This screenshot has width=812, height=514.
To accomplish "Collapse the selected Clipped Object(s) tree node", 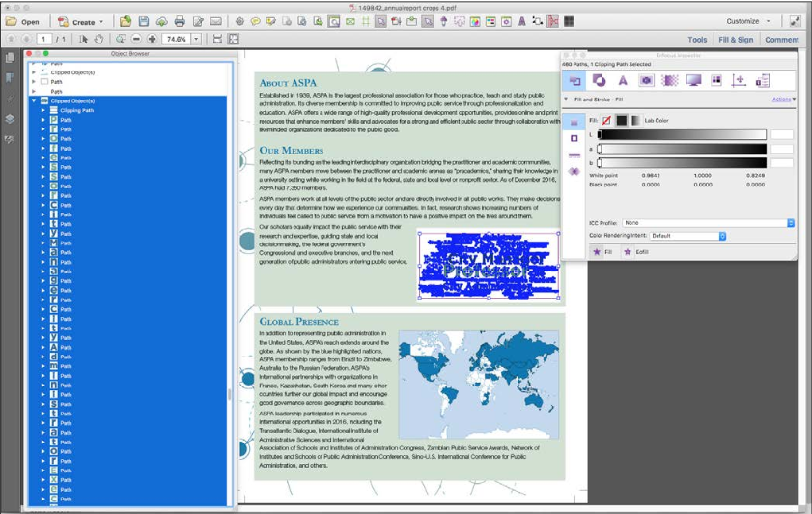I will pos(34,100).
